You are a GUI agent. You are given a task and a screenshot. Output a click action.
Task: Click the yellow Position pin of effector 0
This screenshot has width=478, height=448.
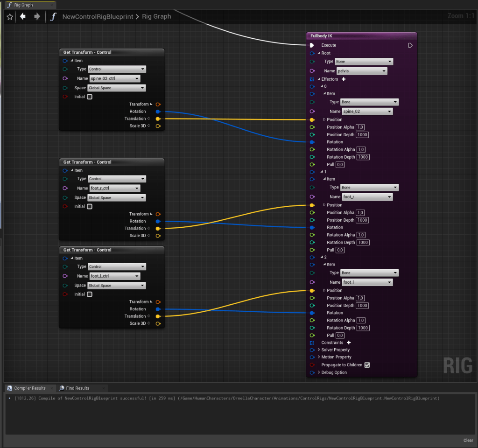coord(312,120)
